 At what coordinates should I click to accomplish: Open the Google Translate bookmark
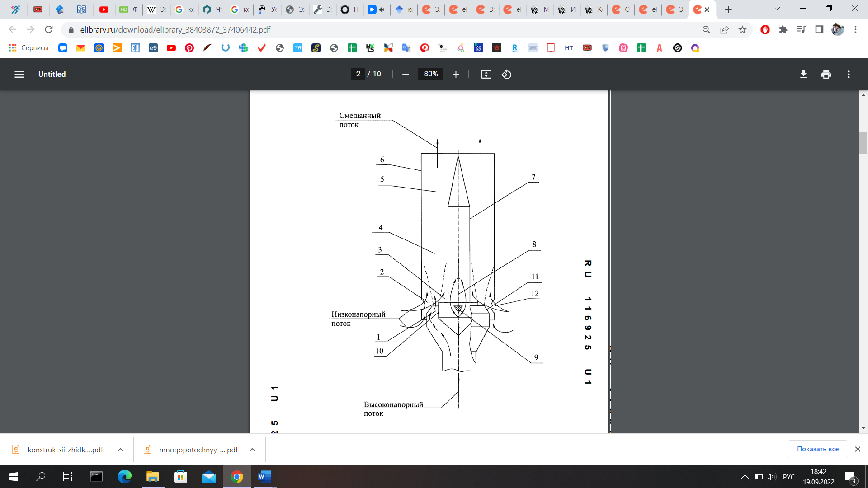[x=406, y=48]
